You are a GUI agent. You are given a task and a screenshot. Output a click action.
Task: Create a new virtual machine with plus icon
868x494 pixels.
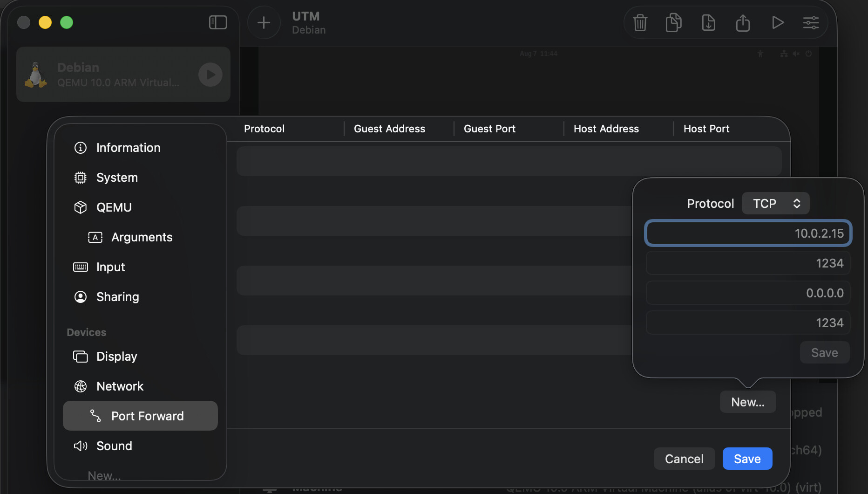coord(264,22)
